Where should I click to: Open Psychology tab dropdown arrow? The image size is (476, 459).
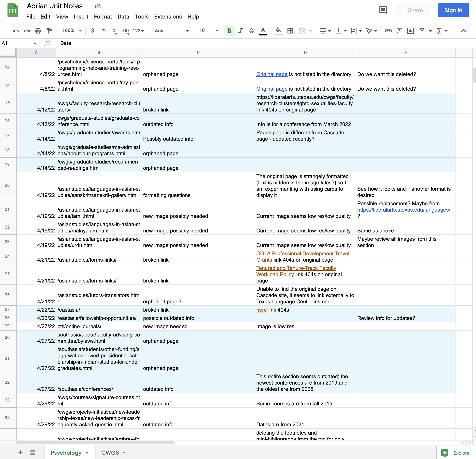tap(87, 453)
